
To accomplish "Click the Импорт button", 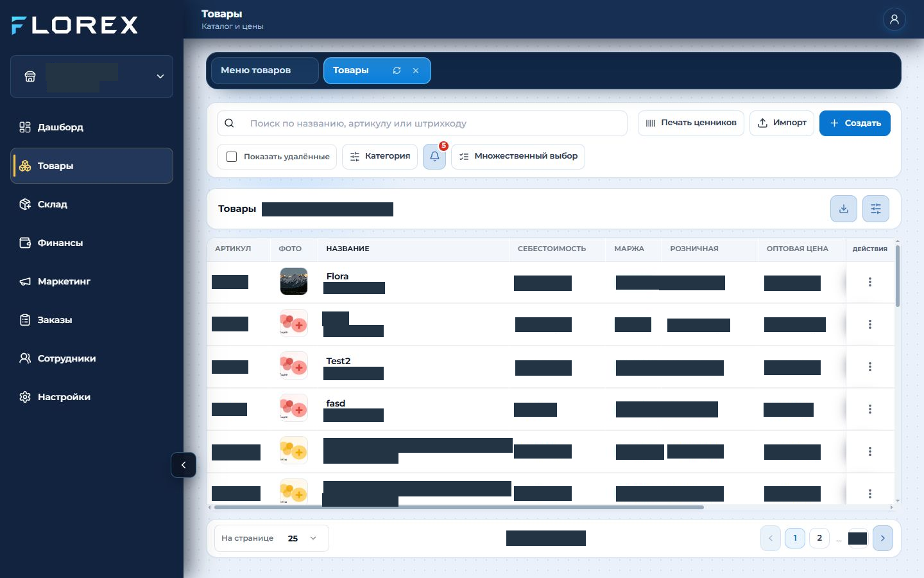I will [x=782, y=123].
